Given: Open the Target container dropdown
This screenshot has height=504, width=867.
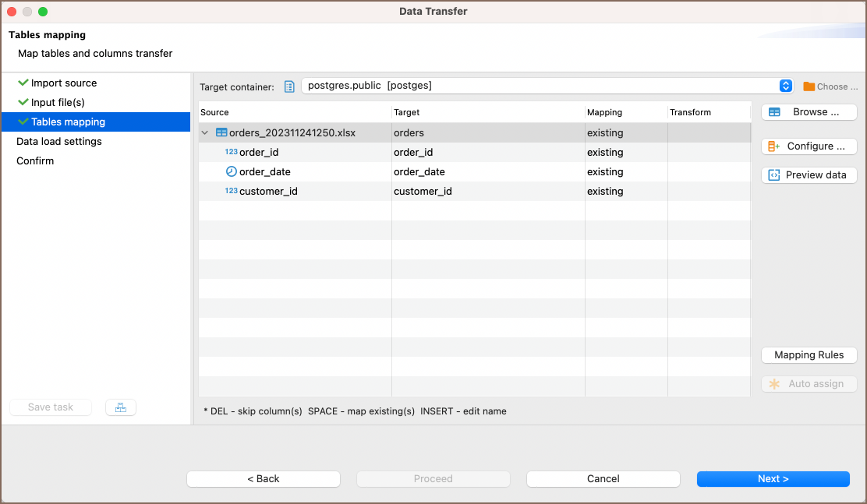Looking at the screenshot, I should (x=785, y=86).
